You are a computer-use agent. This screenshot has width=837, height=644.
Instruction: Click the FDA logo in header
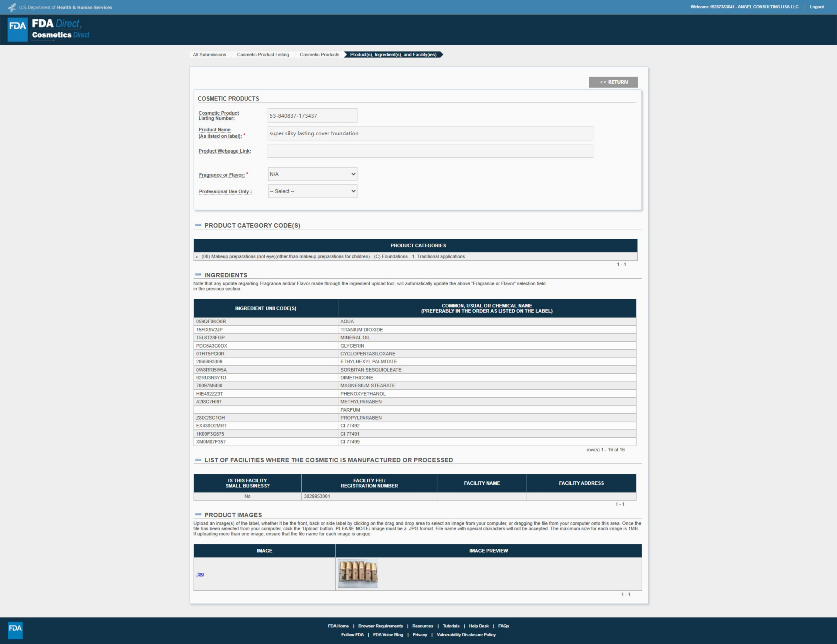(18, 29)
